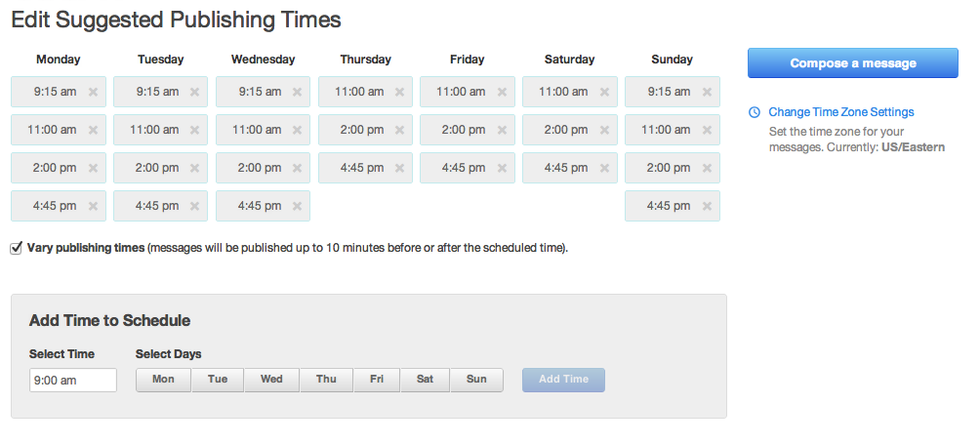980x445 pixels.
Task: Toggle the Thu day button
Action: [x=326, y=380]
